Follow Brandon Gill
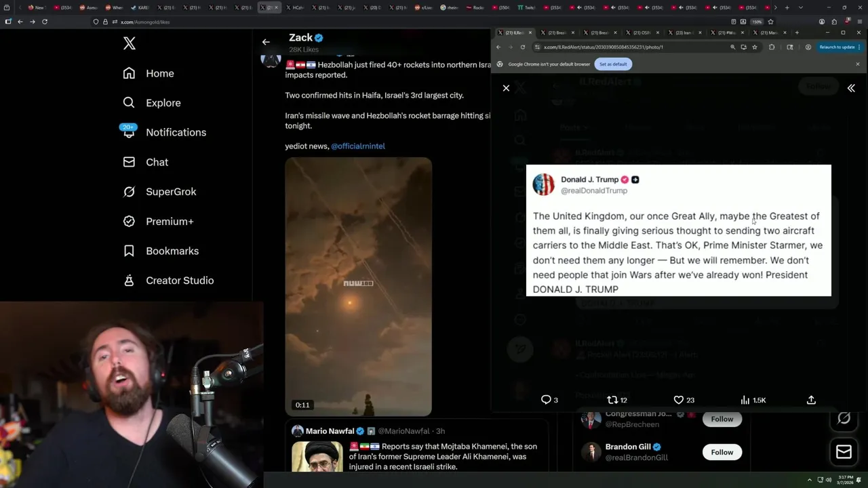Image resolution: width=868 pixels, height=488 pixels. 722,452
